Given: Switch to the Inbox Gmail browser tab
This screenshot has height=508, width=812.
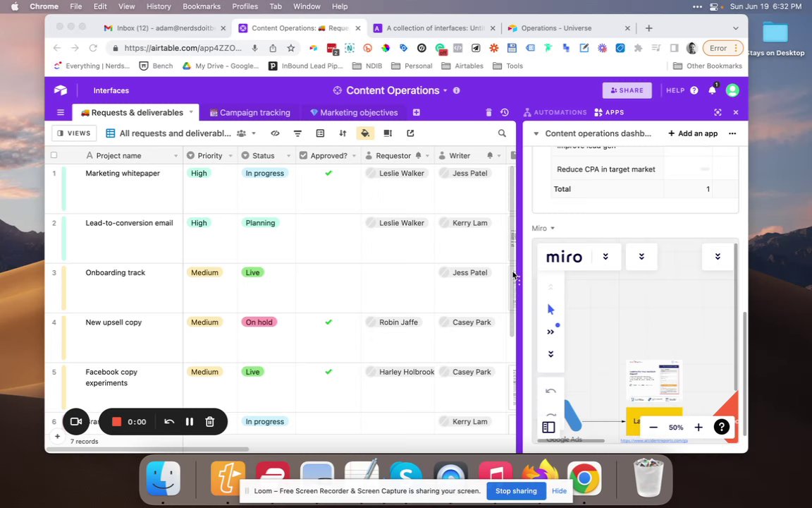Looking at the screenshot, I should click(166, 28).
